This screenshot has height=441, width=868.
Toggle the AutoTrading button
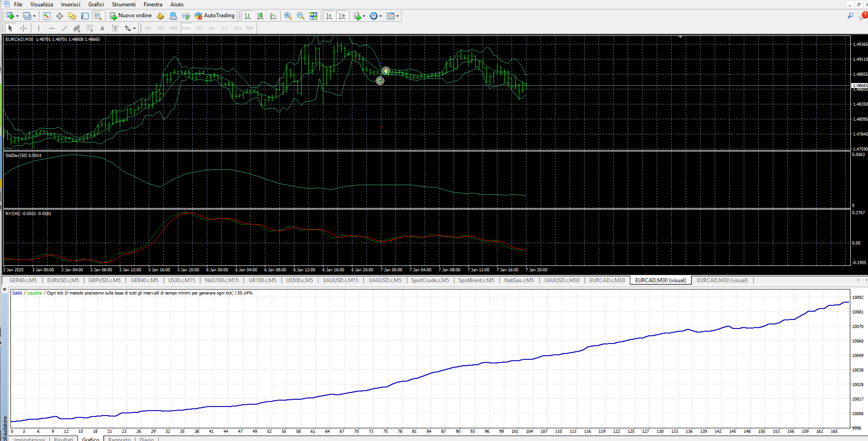point(215,16)
